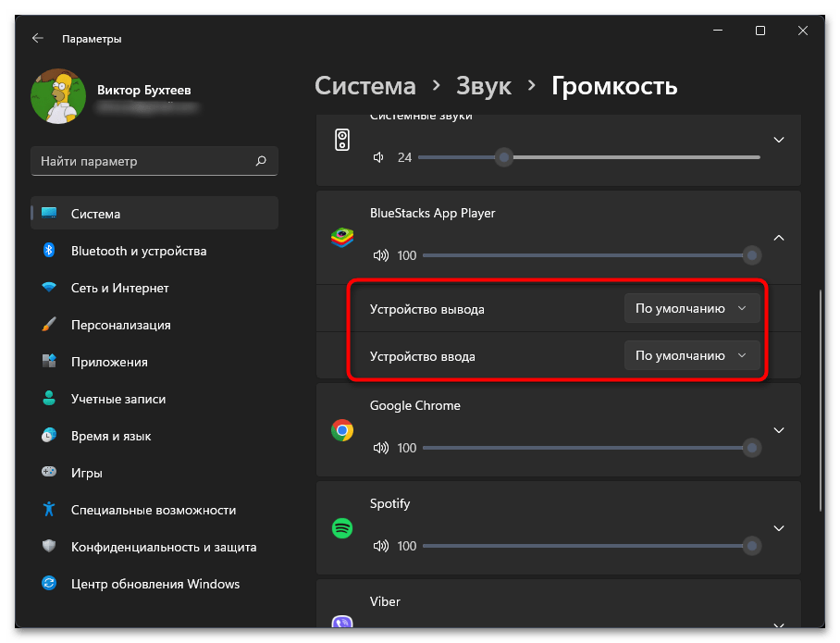
Task: Open Время и язык settings
Action: tap(154, 435)
